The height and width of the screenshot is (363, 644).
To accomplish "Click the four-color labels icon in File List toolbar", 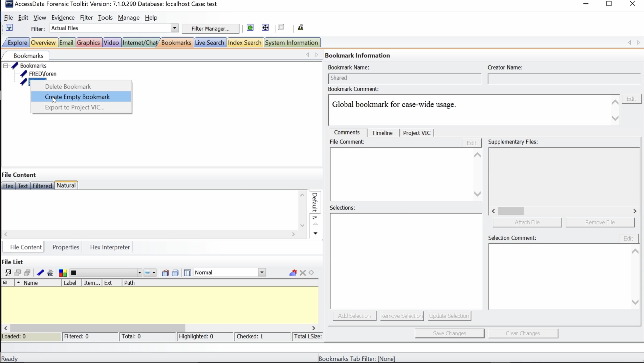I will (x=63, y=273).
